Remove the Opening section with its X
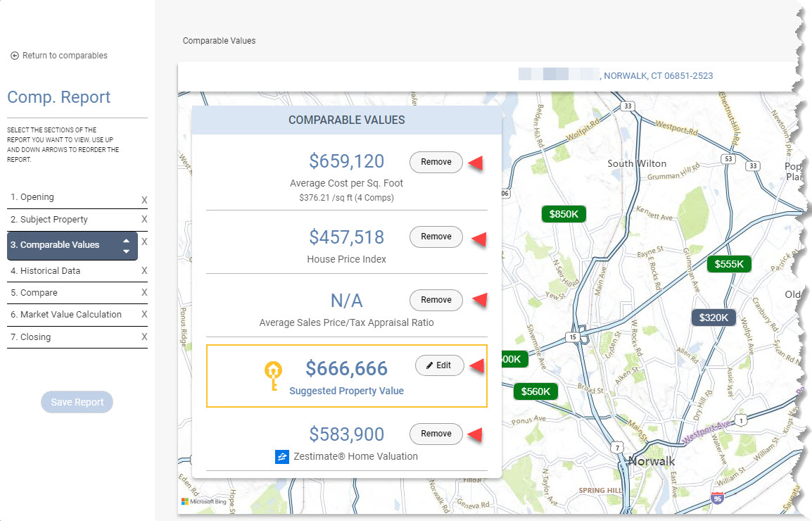Viewport: 812px width, 521px height. coord(144,199)
